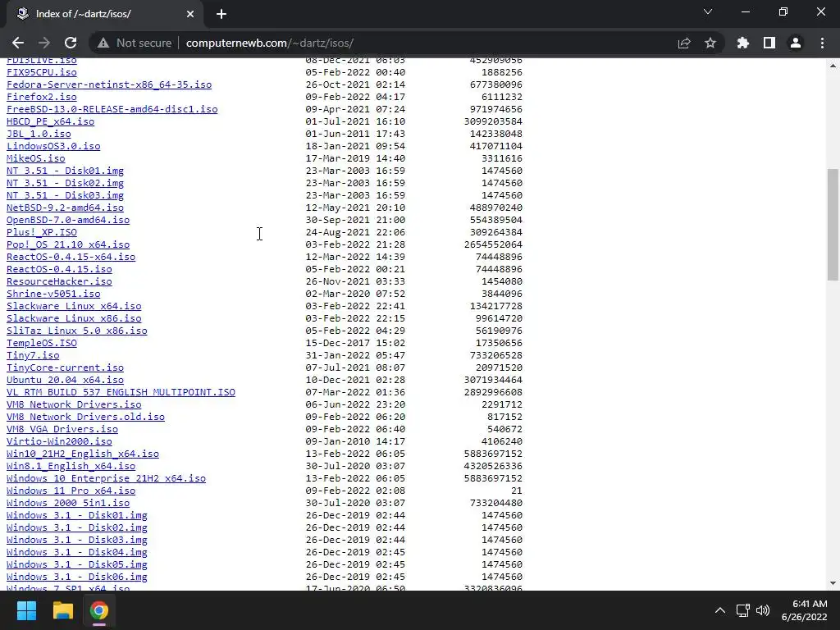This screenshot has width=840, height=630.
Task: Go back to the previous page
Action: click(18, 43)
